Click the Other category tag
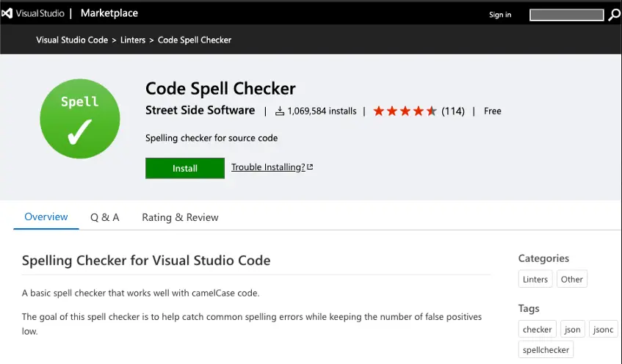The image size is (622, 364). 571,279
